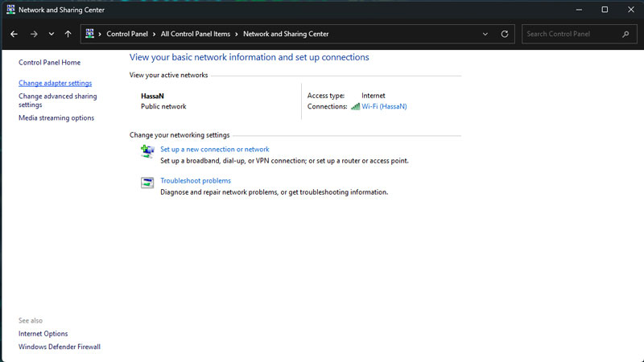Go forward with the right arrow button
Screen dimensions: 644x362
click(x=34, y=34)
